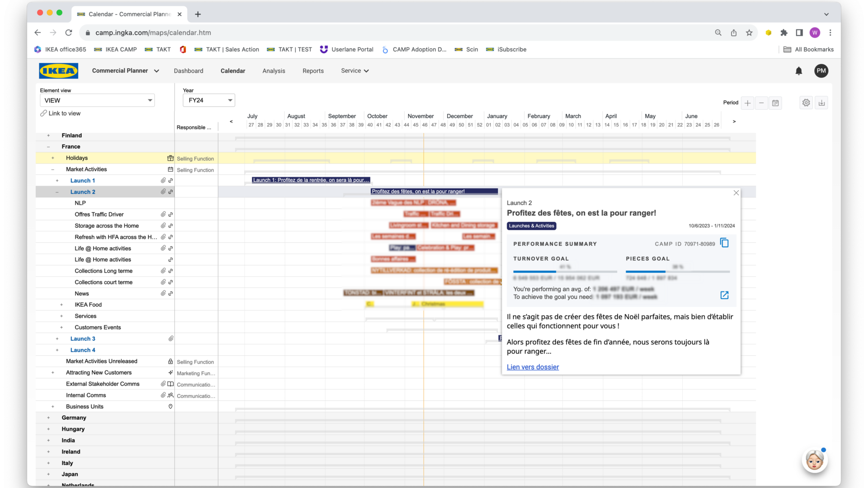Collapse the Launch 2 row
The width and height of the screenshot is (868, 488).
(57, 192)
